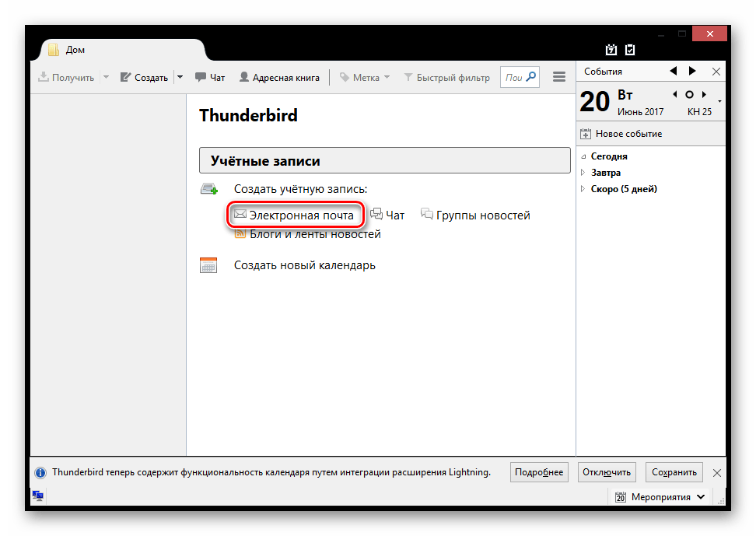This screenshot has width=756, height=536.
Task: Create a Чат account link
Action: click(x=387, y=215)
